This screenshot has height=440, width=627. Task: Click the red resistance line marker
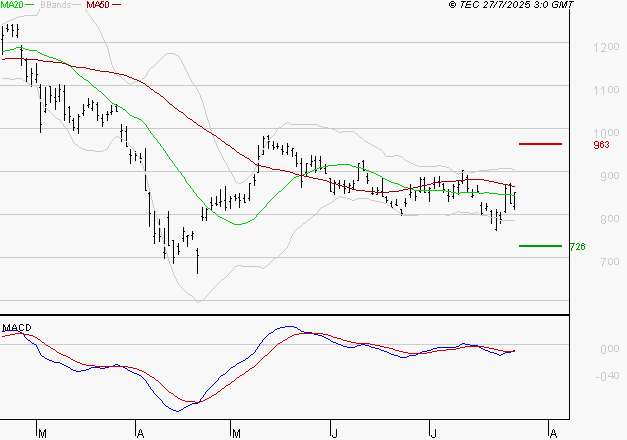pos(541,144)
